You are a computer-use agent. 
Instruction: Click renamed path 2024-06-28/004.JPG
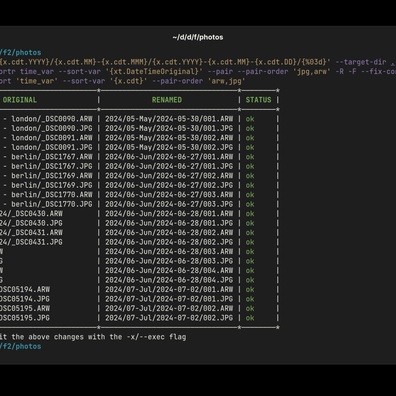[169, 280]
